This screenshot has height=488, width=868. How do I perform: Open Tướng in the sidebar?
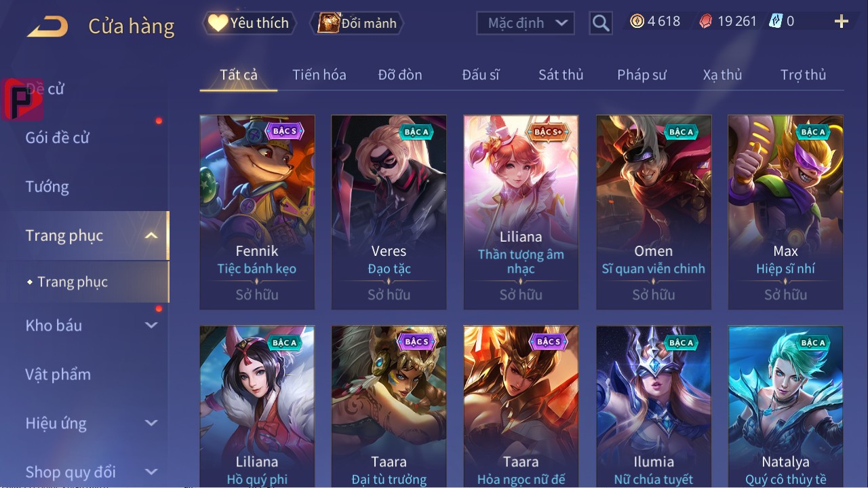point(47,187)
